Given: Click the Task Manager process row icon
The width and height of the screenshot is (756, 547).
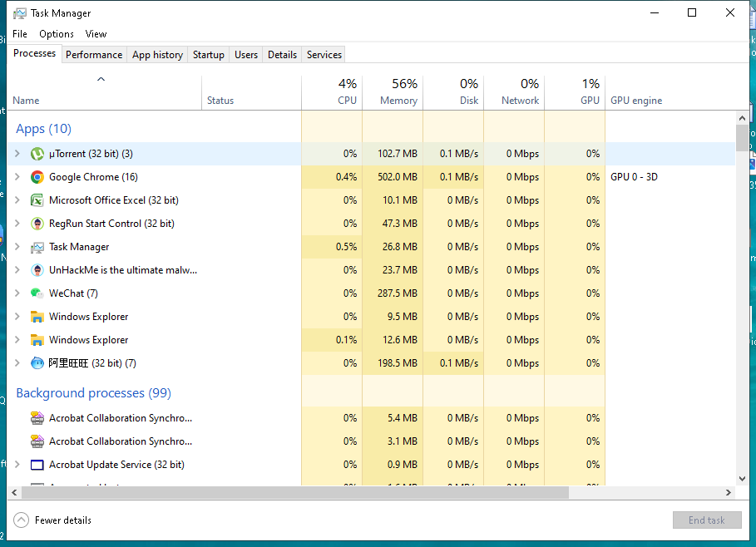Looking at the screenshot, I should tap(37, 247).
